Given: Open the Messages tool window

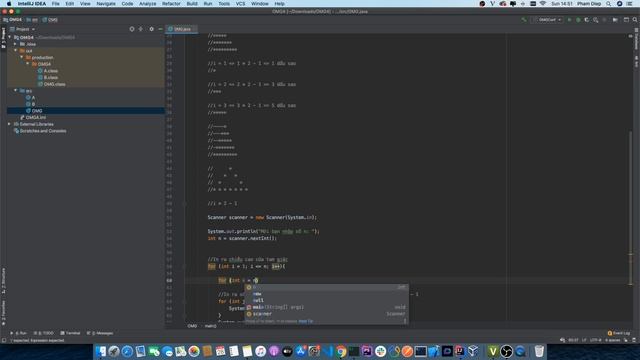Looking at the screenshot, I should click(100, 333).
